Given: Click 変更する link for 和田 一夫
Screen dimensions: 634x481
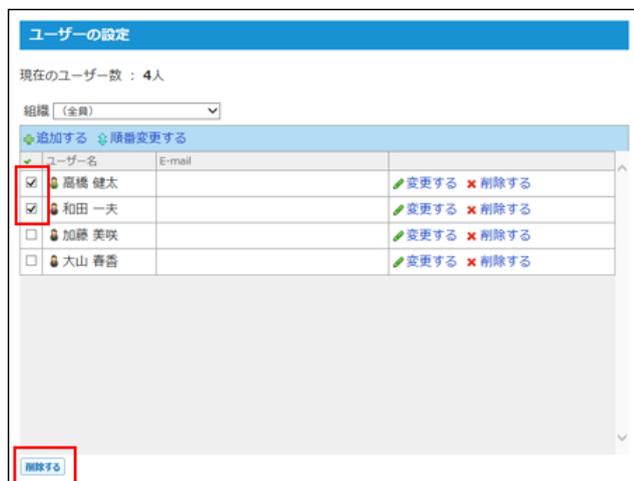Looking at the screenshot, I should click(431, 209).
